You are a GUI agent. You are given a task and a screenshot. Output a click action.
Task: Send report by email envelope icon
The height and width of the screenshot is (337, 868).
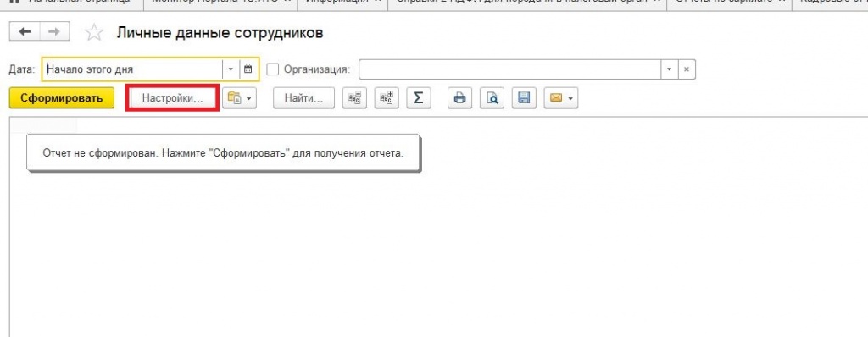click(x=561, y=98)
